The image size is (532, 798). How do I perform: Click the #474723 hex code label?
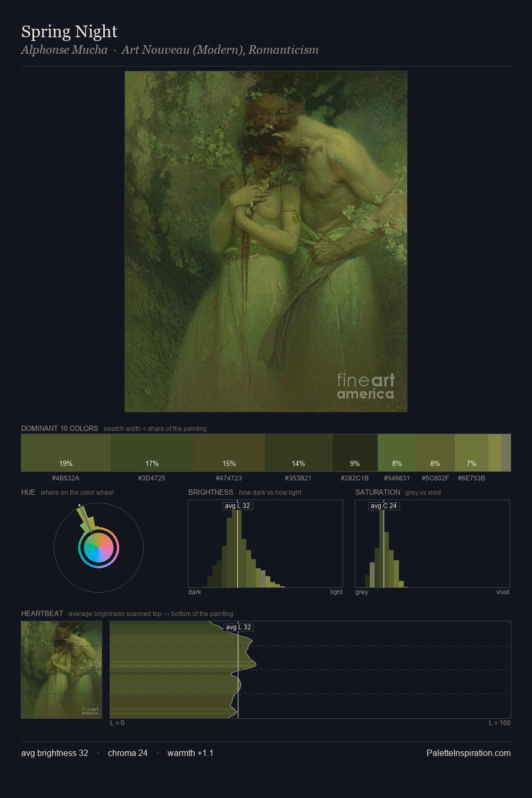click(229, 478)
